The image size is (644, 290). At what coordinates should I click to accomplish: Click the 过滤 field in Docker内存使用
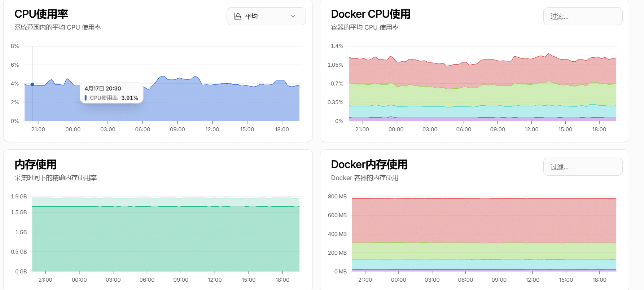[x=583, y=167]
